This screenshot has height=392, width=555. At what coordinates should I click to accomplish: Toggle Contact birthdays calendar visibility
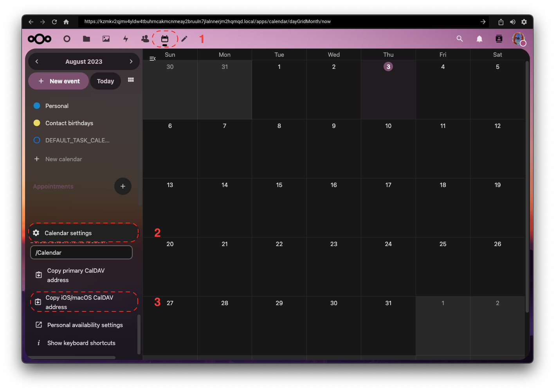(x=37, y=123)
